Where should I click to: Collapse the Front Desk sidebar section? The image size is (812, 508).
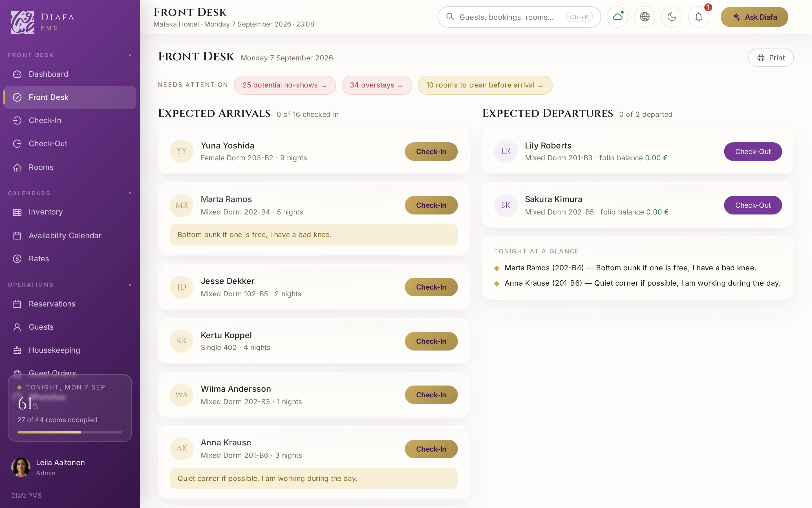coord(70,55)
